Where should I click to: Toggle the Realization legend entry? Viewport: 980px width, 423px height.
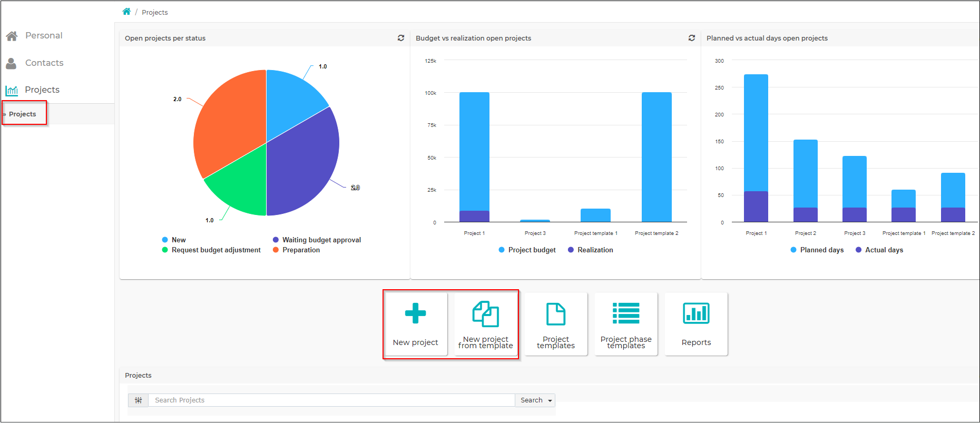click(x=590, y=250)
